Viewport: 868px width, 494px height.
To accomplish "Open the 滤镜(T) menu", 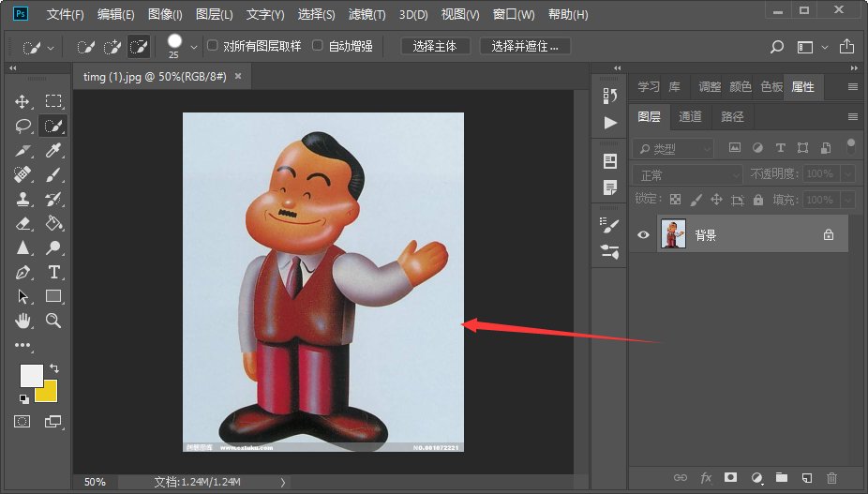I will pos(367,14).
